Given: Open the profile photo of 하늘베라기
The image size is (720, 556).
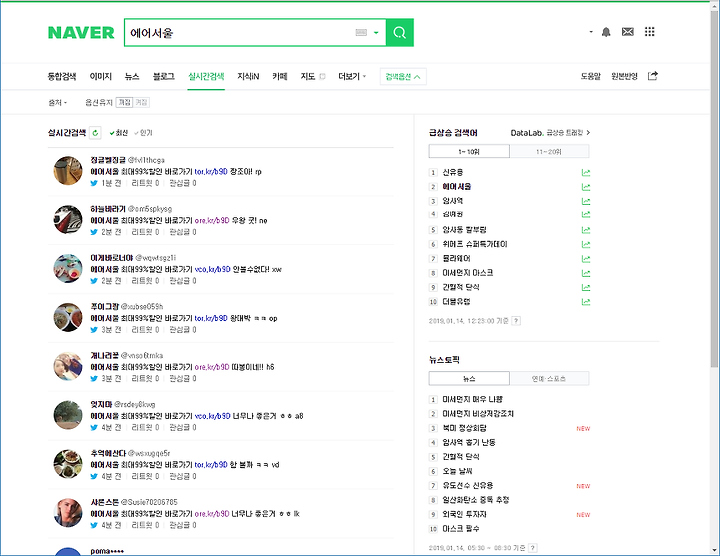Looking at the screenshot, I should (68, 219).
